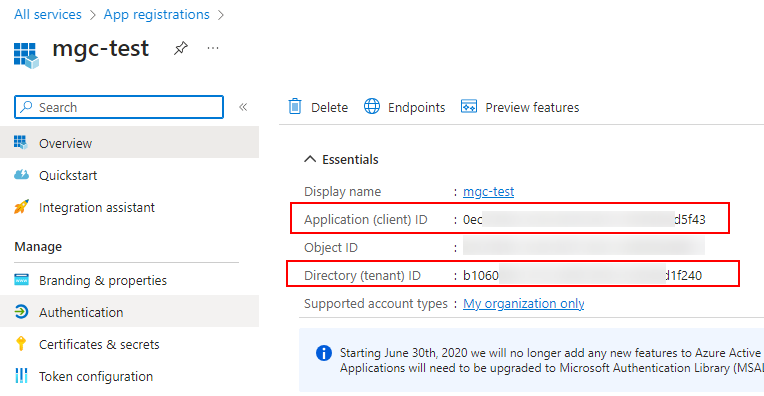Collapse the Essentials section
This screenshot has height=396, width=764.
tap(310, 159)
